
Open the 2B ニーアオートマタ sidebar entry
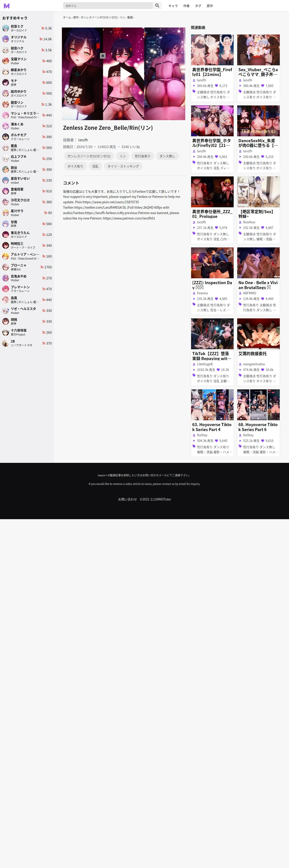coord(27,343)
